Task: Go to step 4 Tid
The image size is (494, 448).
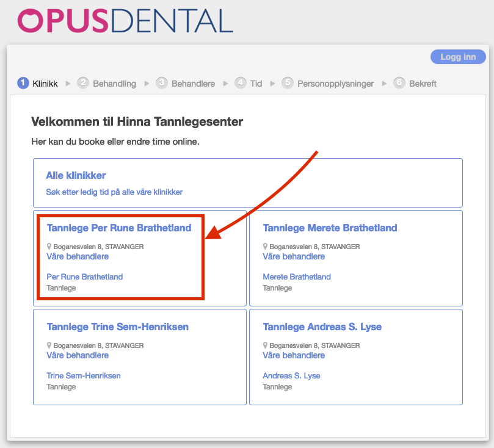Action: click(x=249, y=84)
